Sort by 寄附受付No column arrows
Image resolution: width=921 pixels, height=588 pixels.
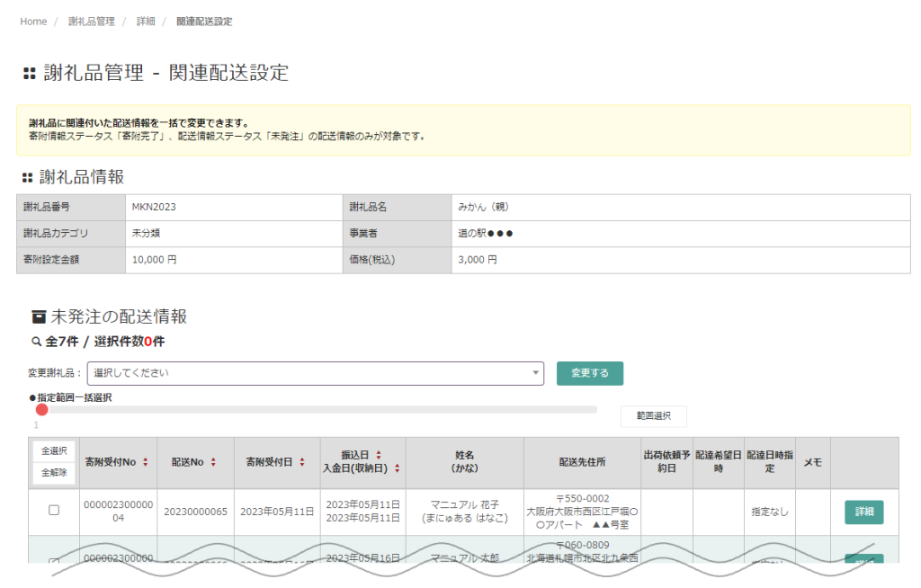[146, 462]
